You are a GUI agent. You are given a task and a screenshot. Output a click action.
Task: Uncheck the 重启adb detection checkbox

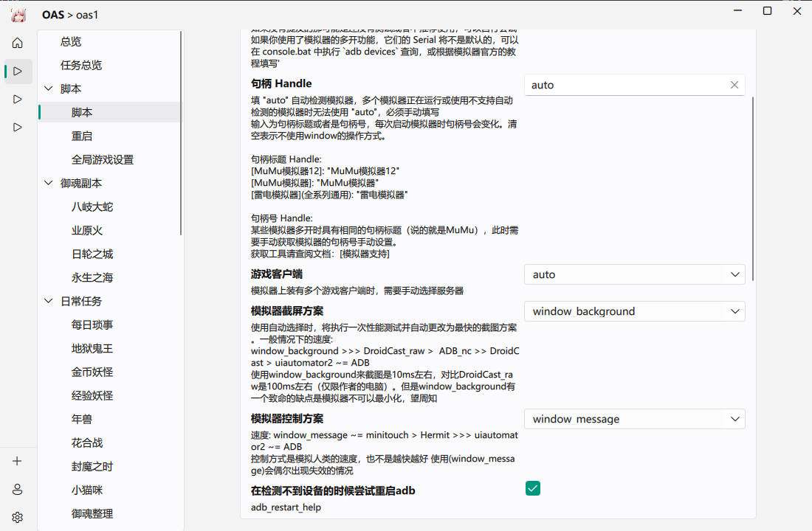(x=532, y=487)
